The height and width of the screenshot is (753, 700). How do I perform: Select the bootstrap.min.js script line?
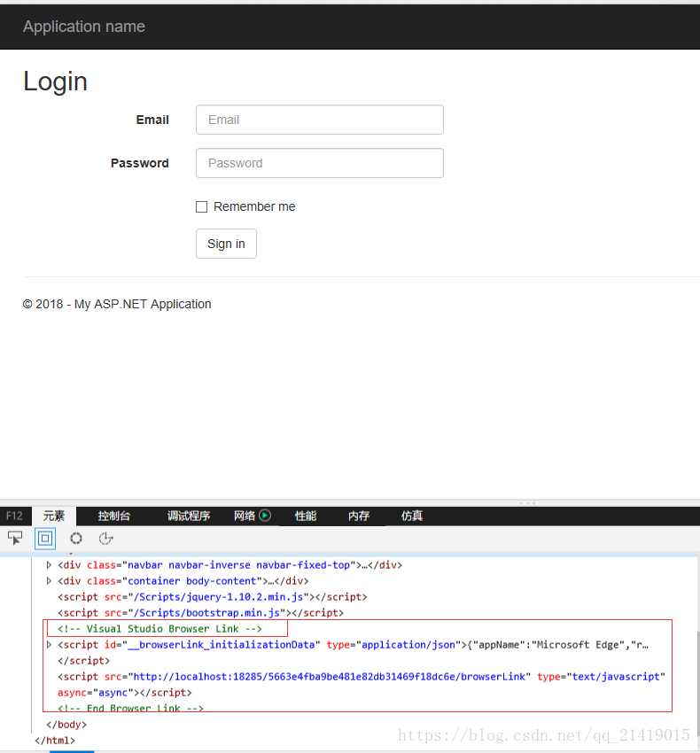pos(200,613)
